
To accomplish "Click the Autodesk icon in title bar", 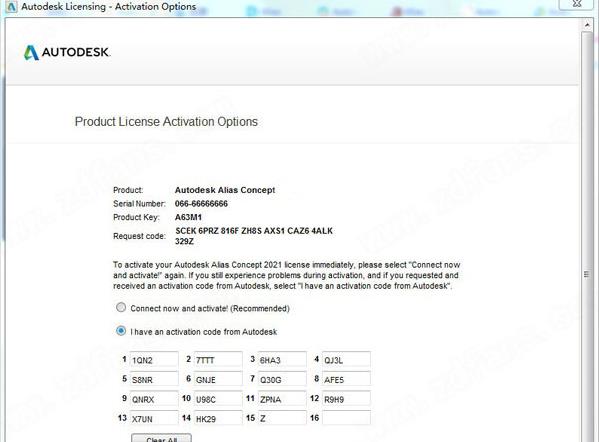I will [x=11, y=6].
